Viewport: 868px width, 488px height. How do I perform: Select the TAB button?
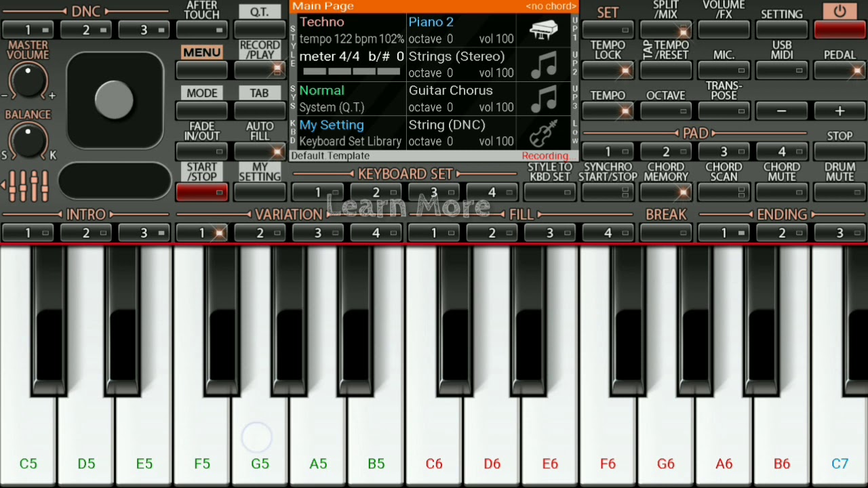(260, 110)
